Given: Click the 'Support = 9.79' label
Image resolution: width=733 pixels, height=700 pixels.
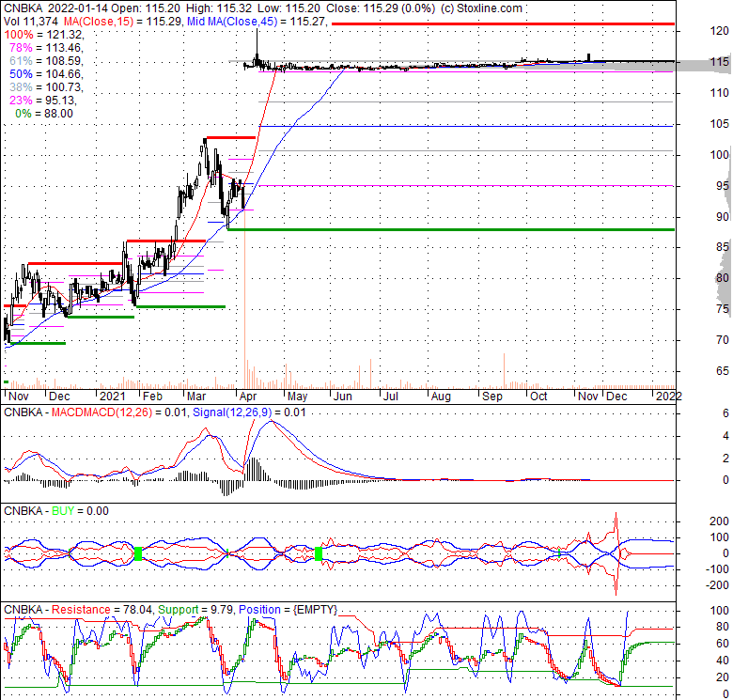Looking at the screenshot, I should (195, 610).
